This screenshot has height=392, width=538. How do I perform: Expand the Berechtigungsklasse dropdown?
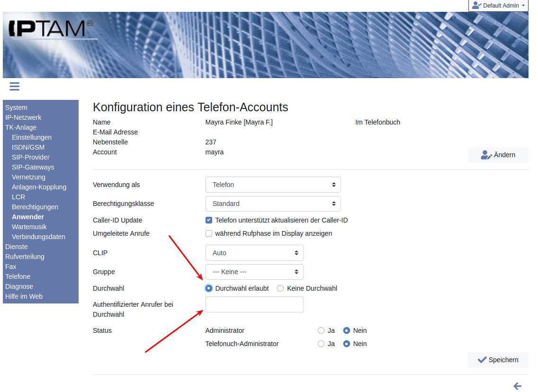[x=273, y=204]
